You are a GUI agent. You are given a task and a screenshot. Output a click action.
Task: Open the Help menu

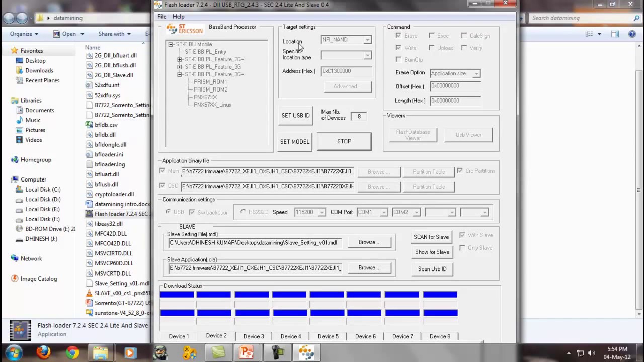coord(178,17)
